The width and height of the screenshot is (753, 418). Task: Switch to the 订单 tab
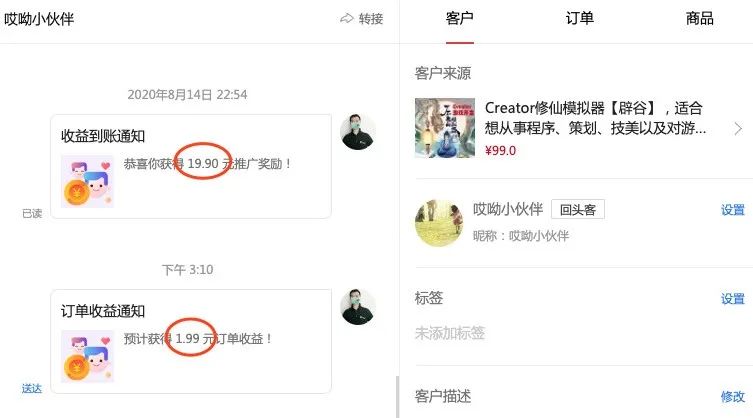coord(580,18)
